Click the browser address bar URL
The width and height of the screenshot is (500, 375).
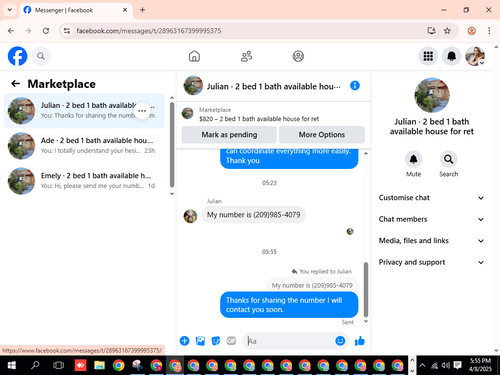coord(149,31)
